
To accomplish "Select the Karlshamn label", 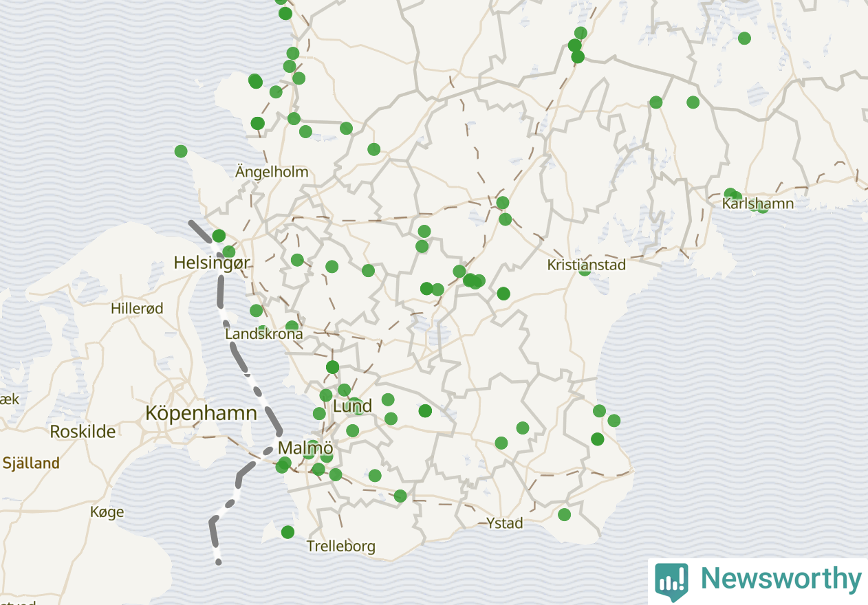I will pyautogui.click(x=758, y=204).
